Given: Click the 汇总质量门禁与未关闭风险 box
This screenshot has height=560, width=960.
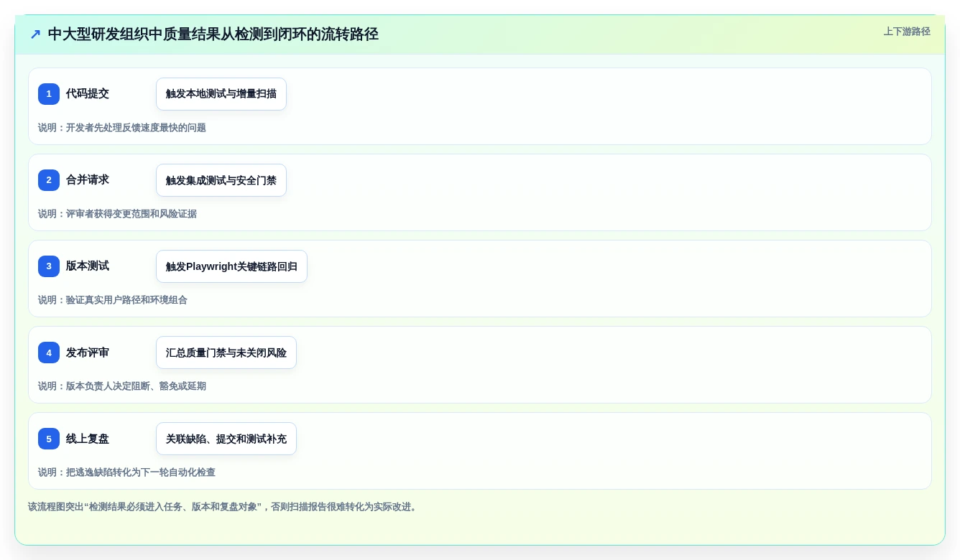Looking at the screenshot, I should pyautogui.click(x=226, y=353).
